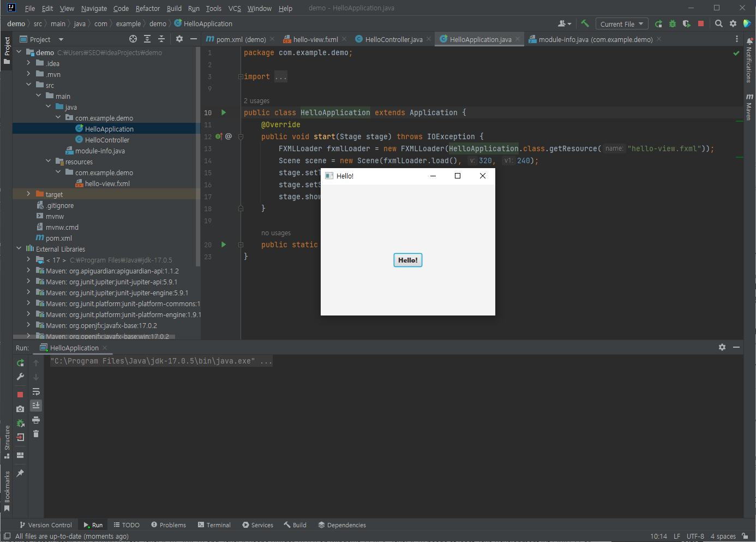Open Search Everywhere magnifier icon

(719, 23)
